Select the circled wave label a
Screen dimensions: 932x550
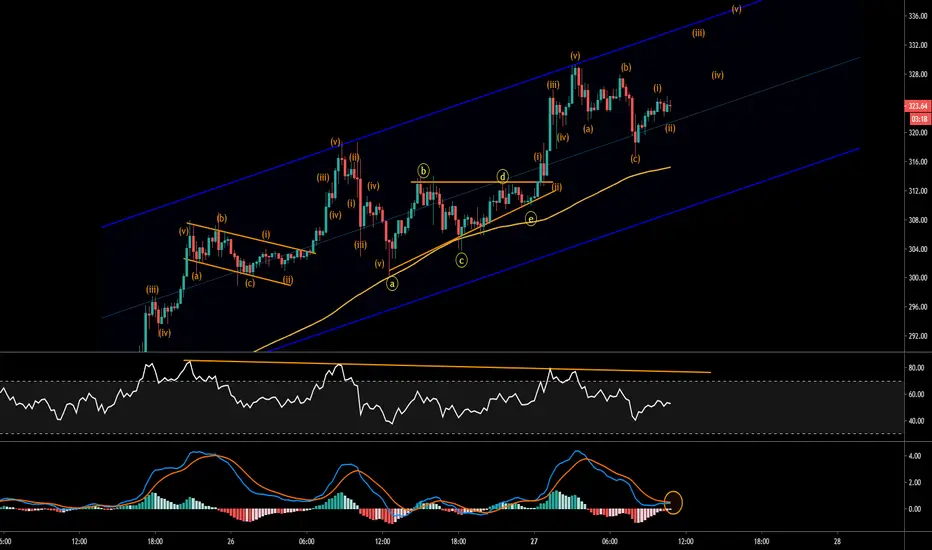pyautogui.click(x=392, y=284)
